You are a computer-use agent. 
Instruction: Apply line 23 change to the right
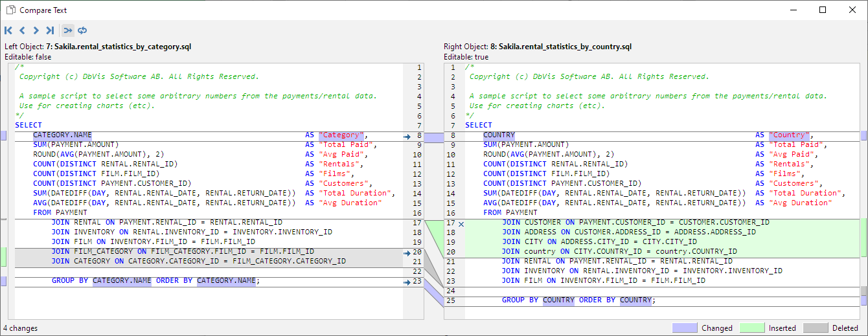407,282
